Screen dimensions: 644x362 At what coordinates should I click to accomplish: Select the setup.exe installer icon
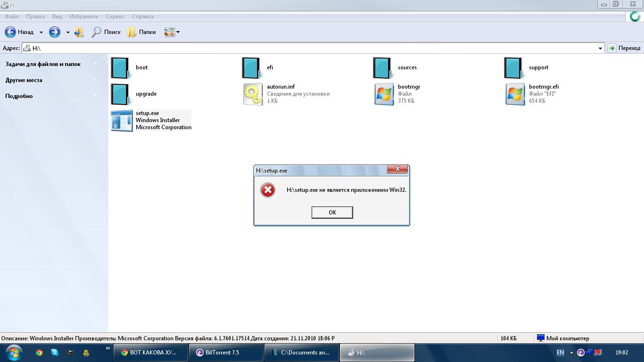tap(122, 121)
